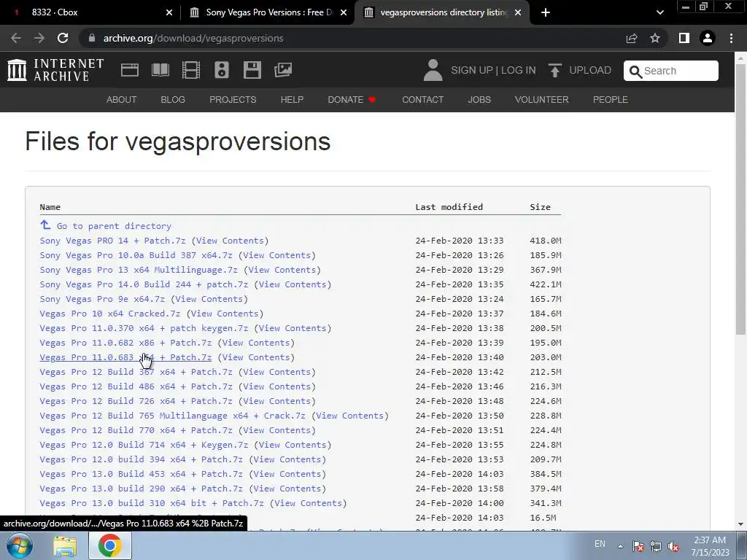
Task: Click the network tray icon
Action: 656,546
